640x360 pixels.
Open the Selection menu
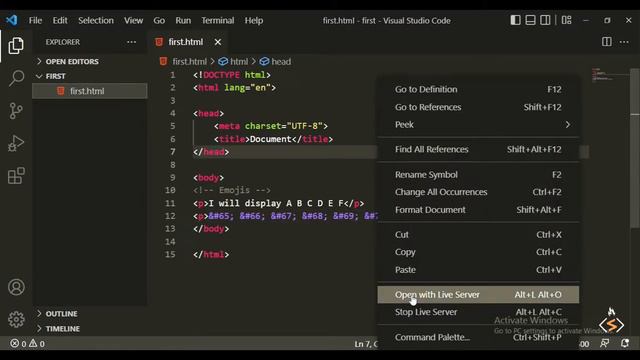[x=96, y=20]
